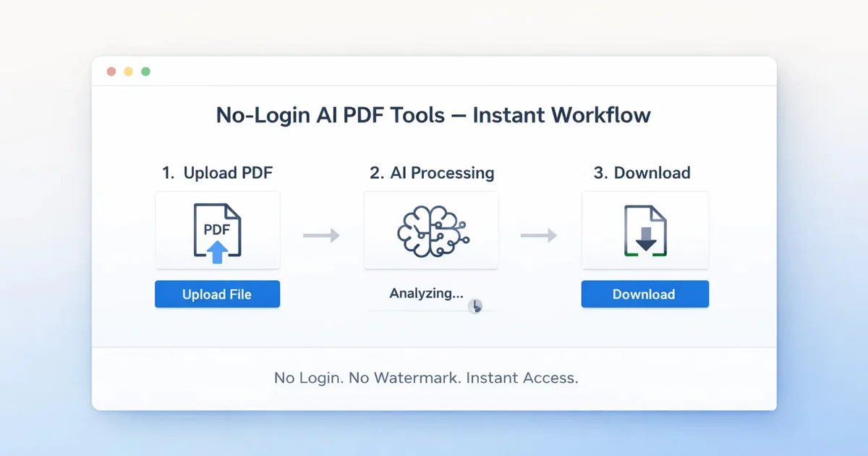868x456 pixels.
Task: Click the green window control dot
Action: (x=145, y=71)
